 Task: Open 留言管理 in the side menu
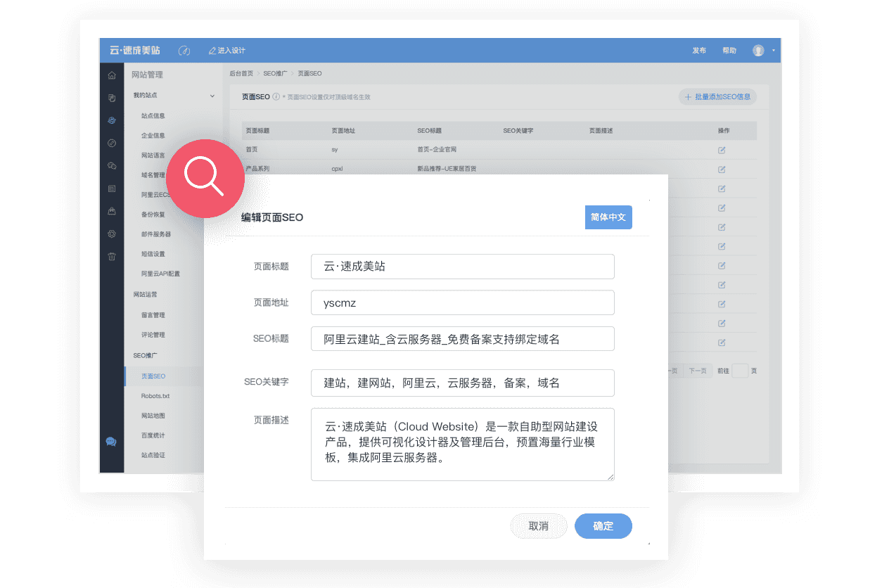153,315
